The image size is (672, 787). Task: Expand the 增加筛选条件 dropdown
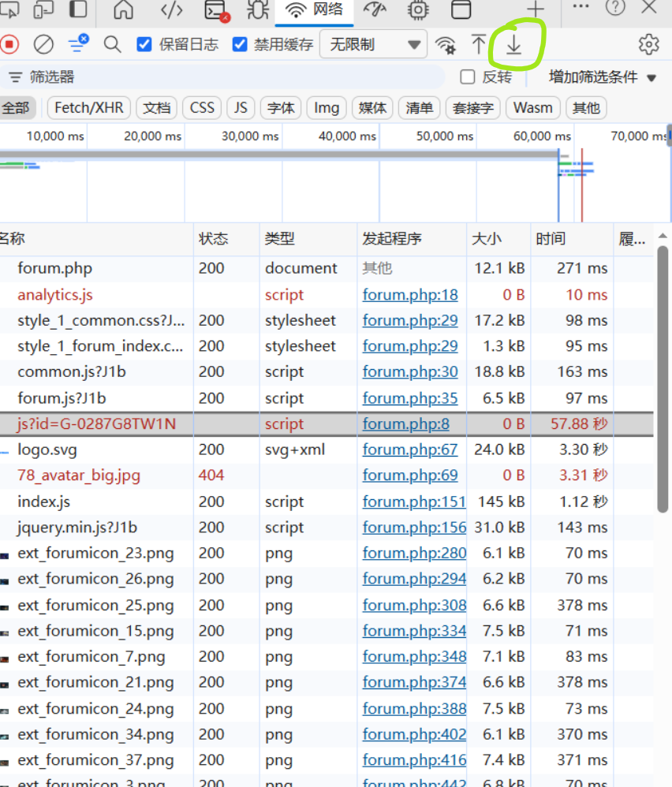603,76
